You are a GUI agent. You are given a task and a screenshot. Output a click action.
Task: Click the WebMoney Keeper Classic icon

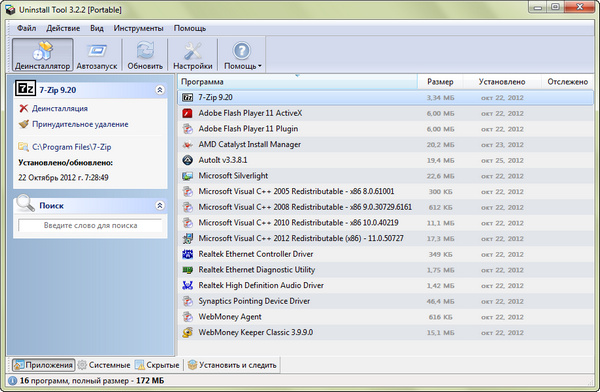pos(188,333)
